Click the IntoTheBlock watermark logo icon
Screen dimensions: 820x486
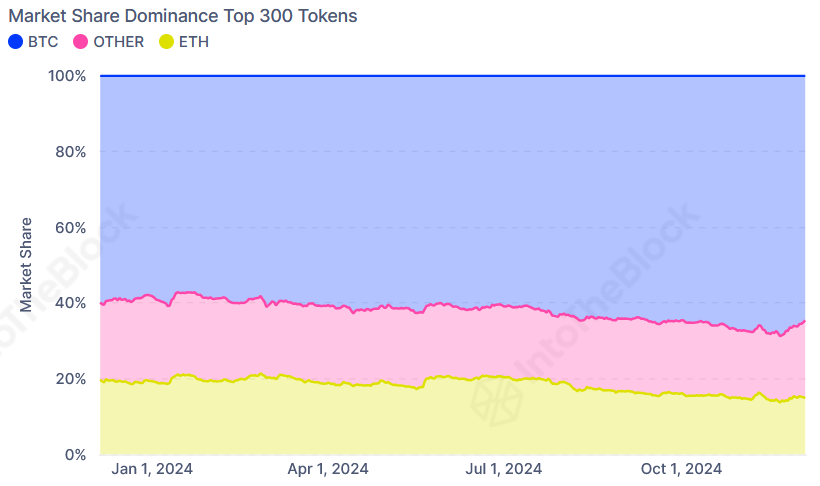coord(497,397)
